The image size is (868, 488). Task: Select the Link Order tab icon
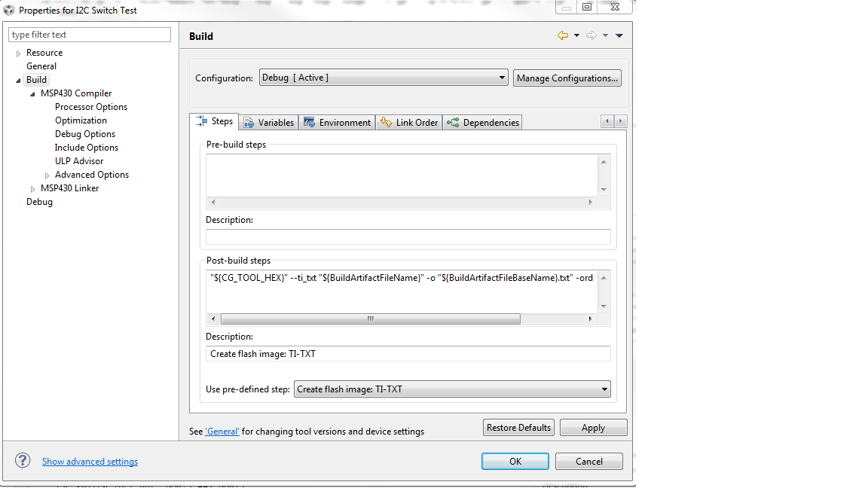tap(386, 122)
